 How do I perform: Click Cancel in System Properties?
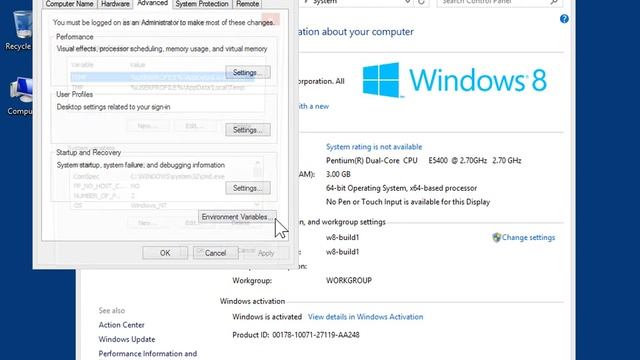(x=216, y=253)
